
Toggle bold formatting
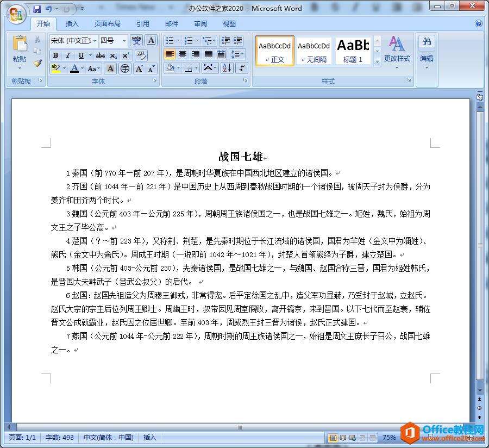coord(55,55)
